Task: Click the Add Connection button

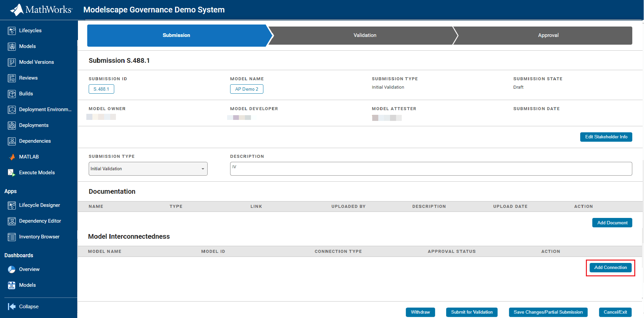Action: [610, 267]
